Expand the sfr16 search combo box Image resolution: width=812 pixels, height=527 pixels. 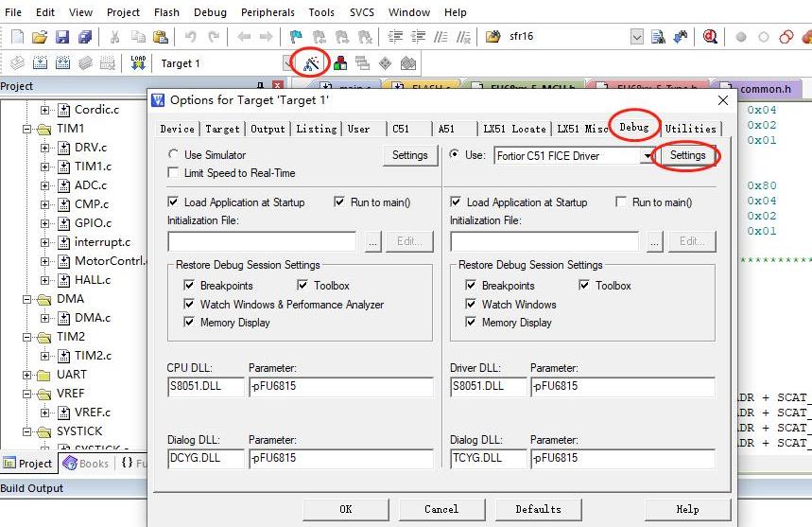coord(636,37)
